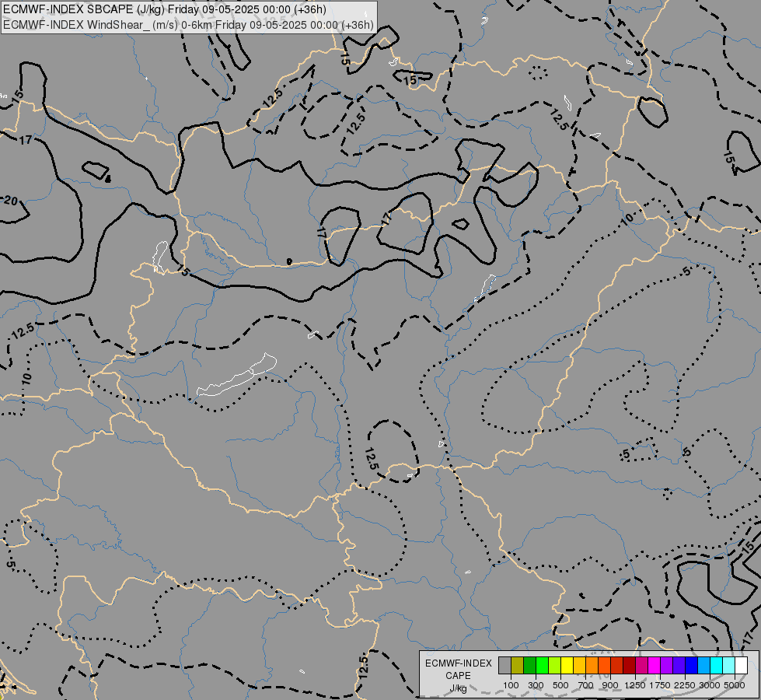Click the bright green legend swatch
761x700 pixels.
pyautogui.click(x=542, y=665)
